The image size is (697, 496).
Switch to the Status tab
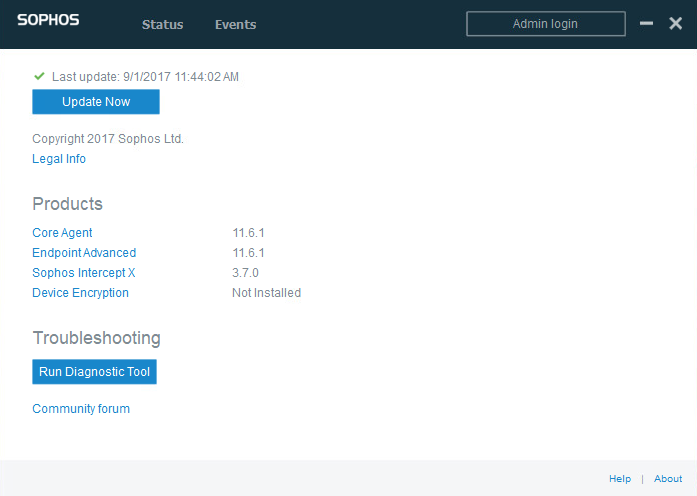(x=162, y=25)
